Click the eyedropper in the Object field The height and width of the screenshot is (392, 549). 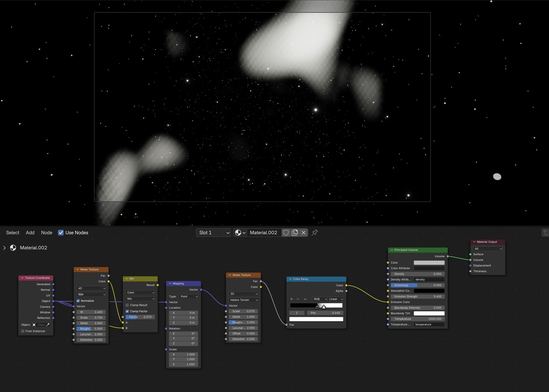coord(48,325)
